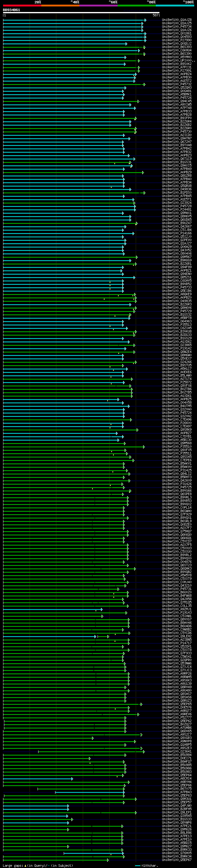Select hit label UniRef100_Q9ATN7

(x=177, y=138)
